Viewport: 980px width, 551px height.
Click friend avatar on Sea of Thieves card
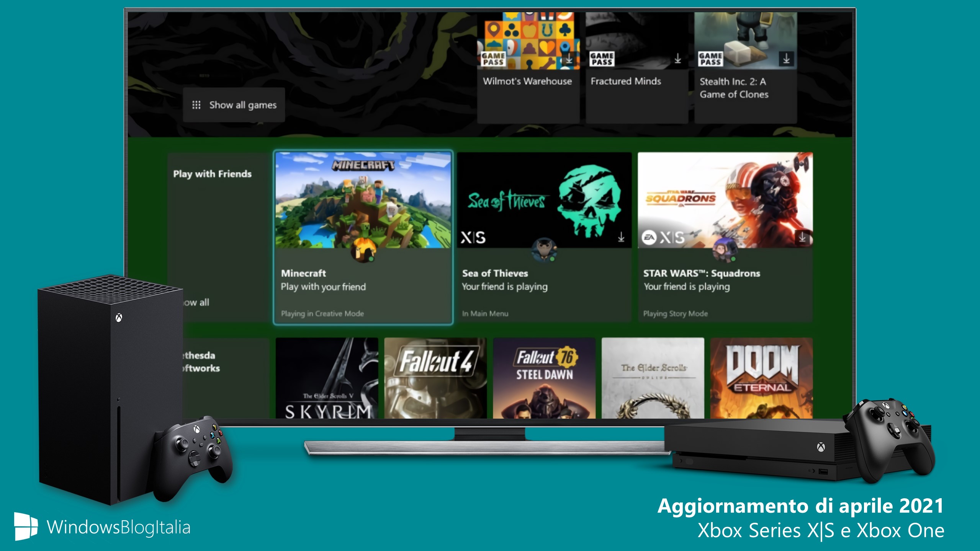(544, 250)
